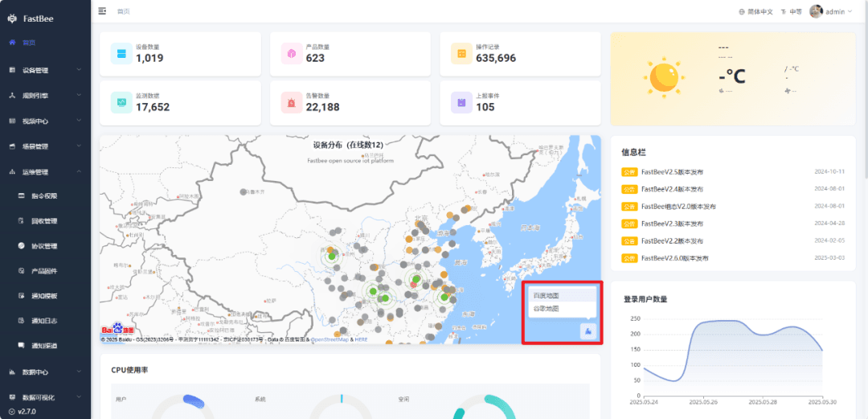Expand the 规则引擎 menu chevron
Screen dimensions: 868x419
tap(79, 96)
